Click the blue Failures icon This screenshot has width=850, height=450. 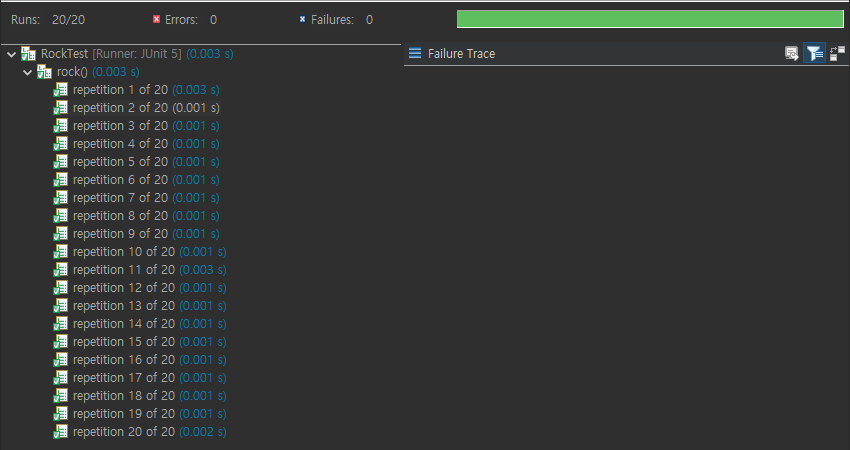[x=302, y=20]
